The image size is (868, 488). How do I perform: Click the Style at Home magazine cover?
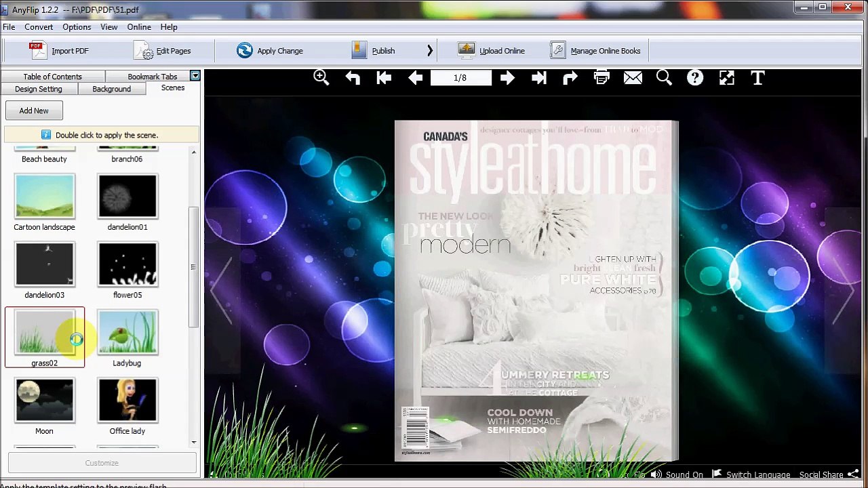(x=536, y=291)
